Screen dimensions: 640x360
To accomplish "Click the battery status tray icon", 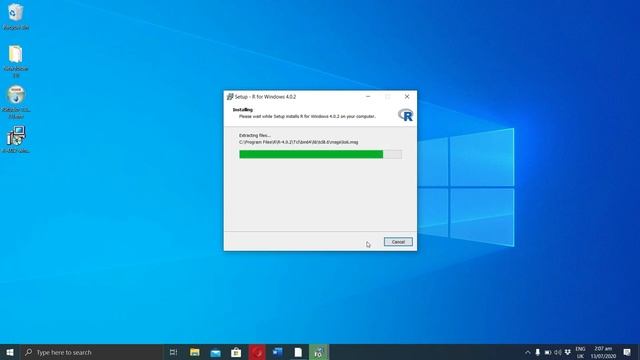I will pos(548,352).
